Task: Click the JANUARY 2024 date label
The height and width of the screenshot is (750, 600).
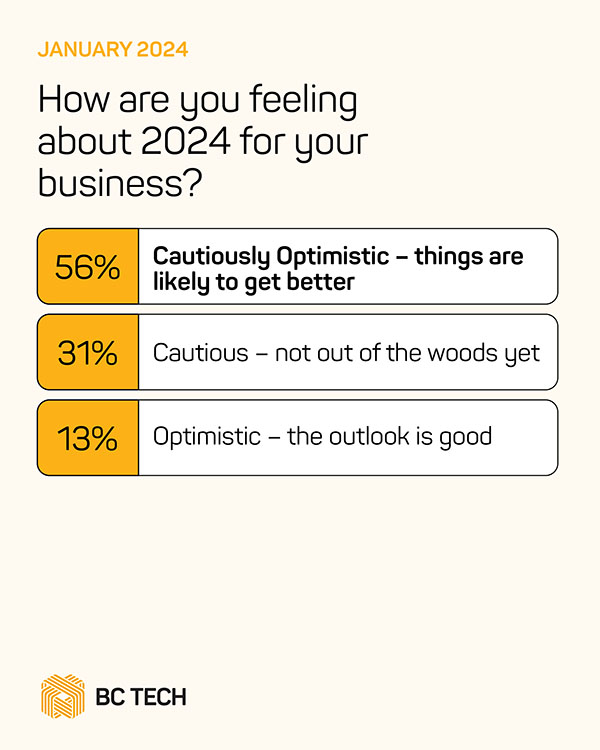Action: (113, 48)
